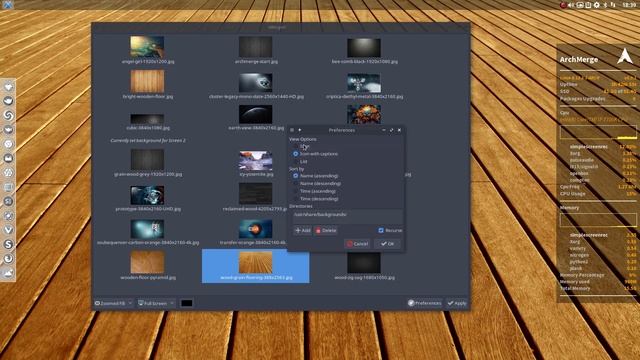The image size is (640, 360).
Task: Click the Bluetooth tray icon
Action: (605, 5)
